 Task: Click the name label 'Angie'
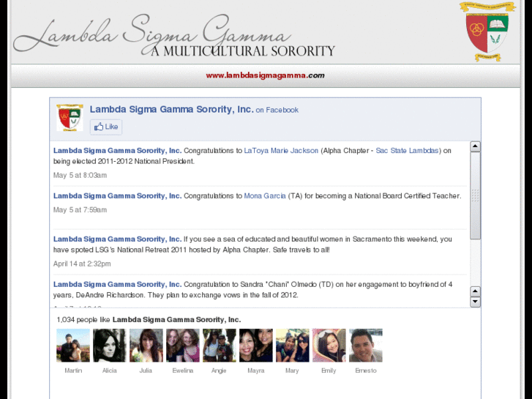pos(219,370)
